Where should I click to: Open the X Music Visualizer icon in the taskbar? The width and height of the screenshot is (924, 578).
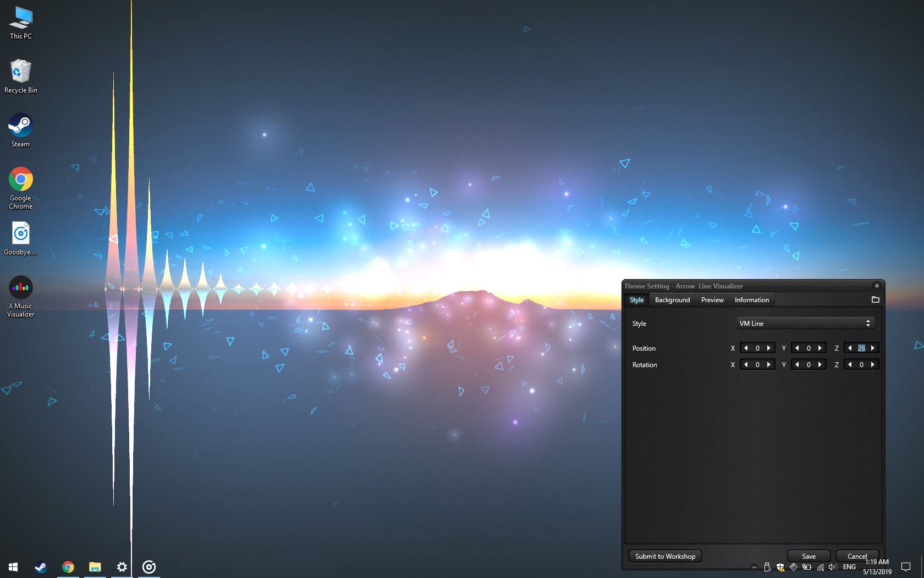pyautogui.click(x=148, y=567)
